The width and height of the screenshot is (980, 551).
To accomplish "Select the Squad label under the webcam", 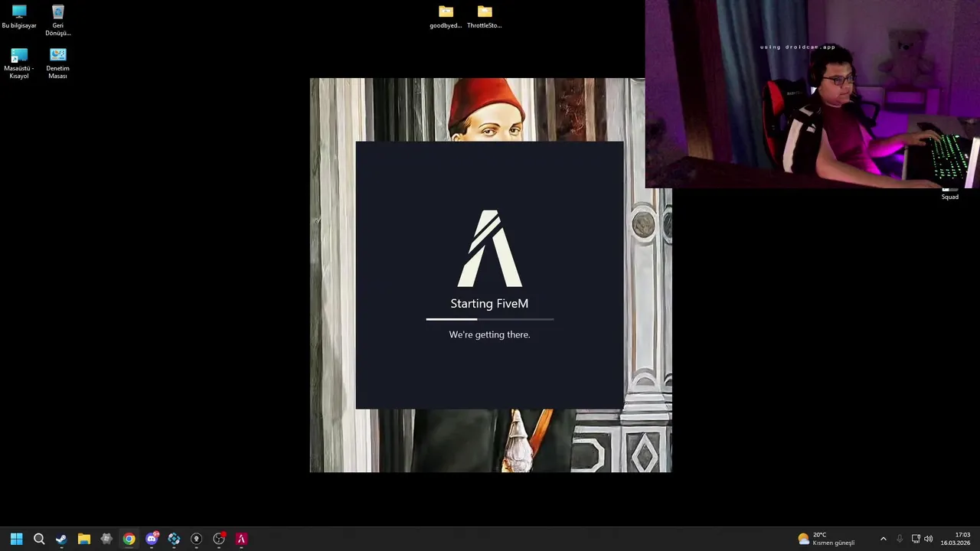I will [x=949, y=197].
